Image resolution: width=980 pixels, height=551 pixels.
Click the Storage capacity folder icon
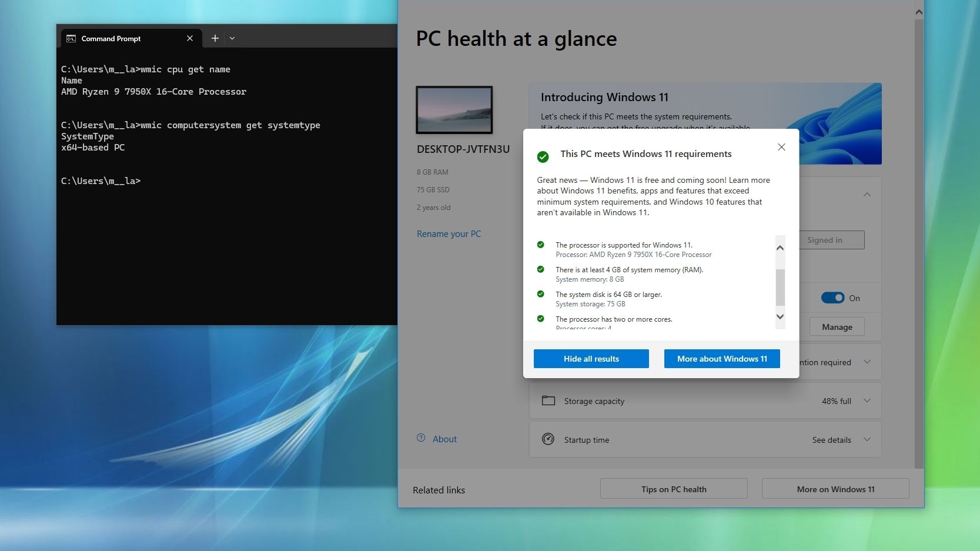click(x=548, y=400)
